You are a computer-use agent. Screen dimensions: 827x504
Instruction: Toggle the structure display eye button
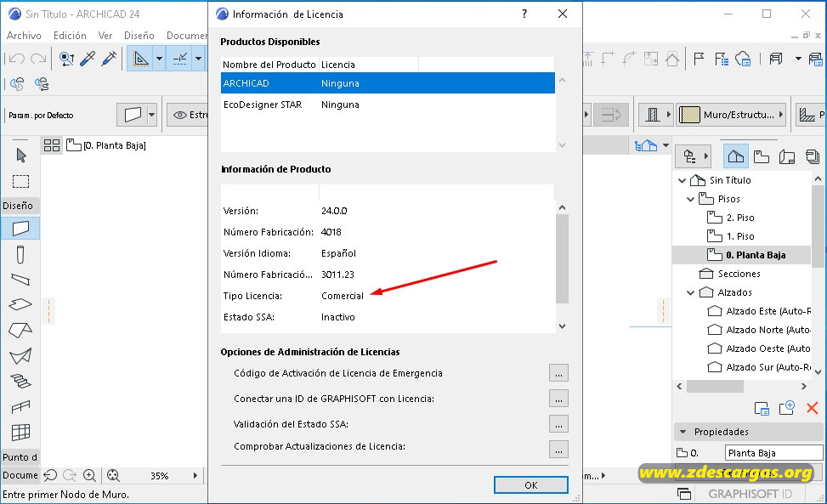[x=189, y=115]
